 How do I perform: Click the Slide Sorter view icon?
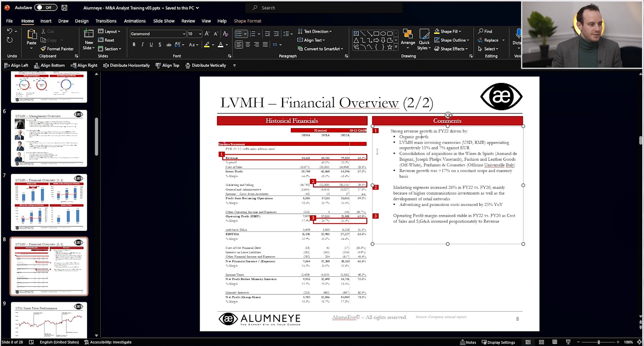[x=541, y=342]
